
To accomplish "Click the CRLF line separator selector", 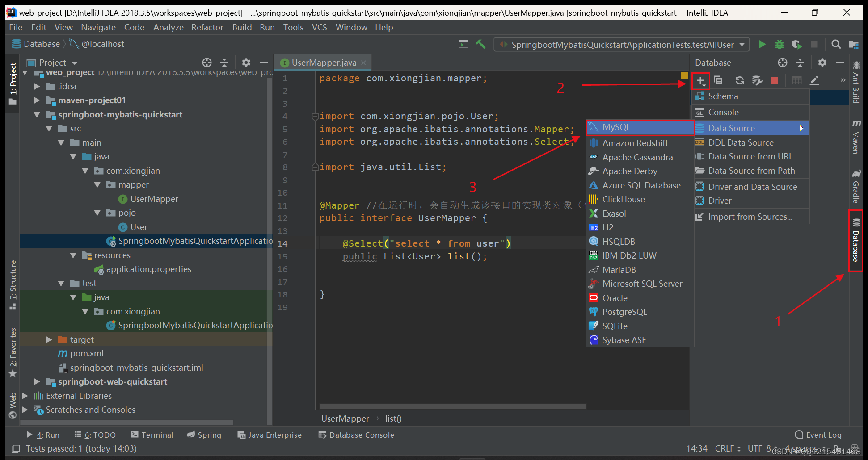I will point(728,448).
